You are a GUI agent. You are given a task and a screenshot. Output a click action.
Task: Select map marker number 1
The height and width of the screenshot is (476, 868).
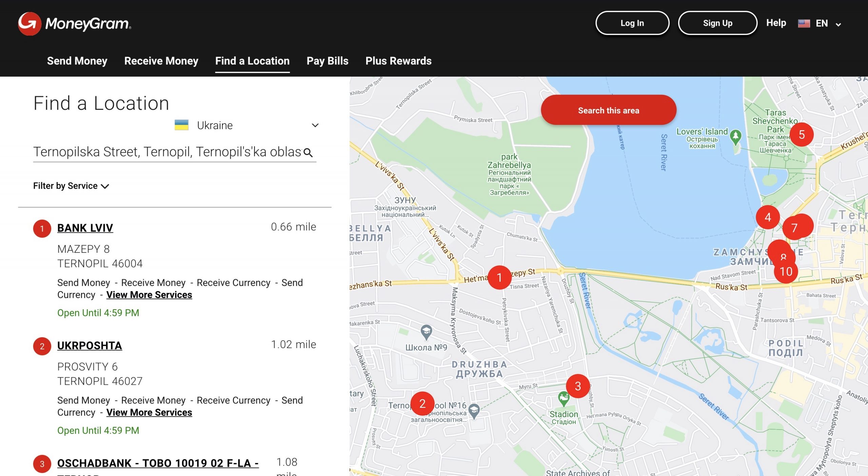[499, 278]
